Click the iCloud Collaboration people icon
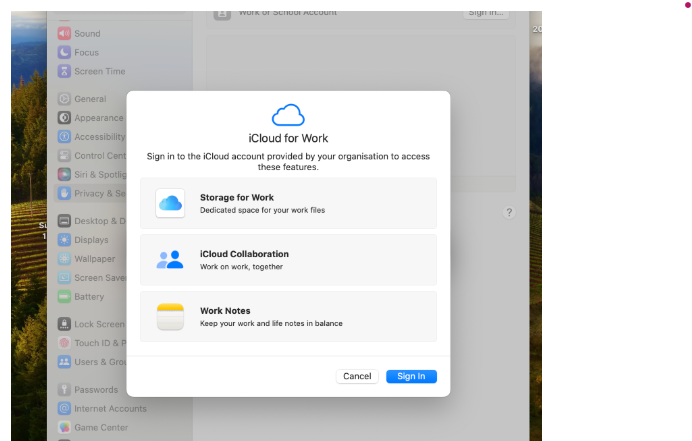Viewport: 692px width, 441px height. pyautogui.click(x=170, y=260)
